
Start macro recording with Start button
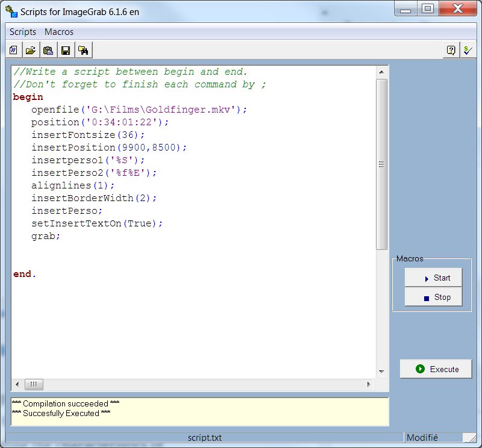tap(433, 278)
